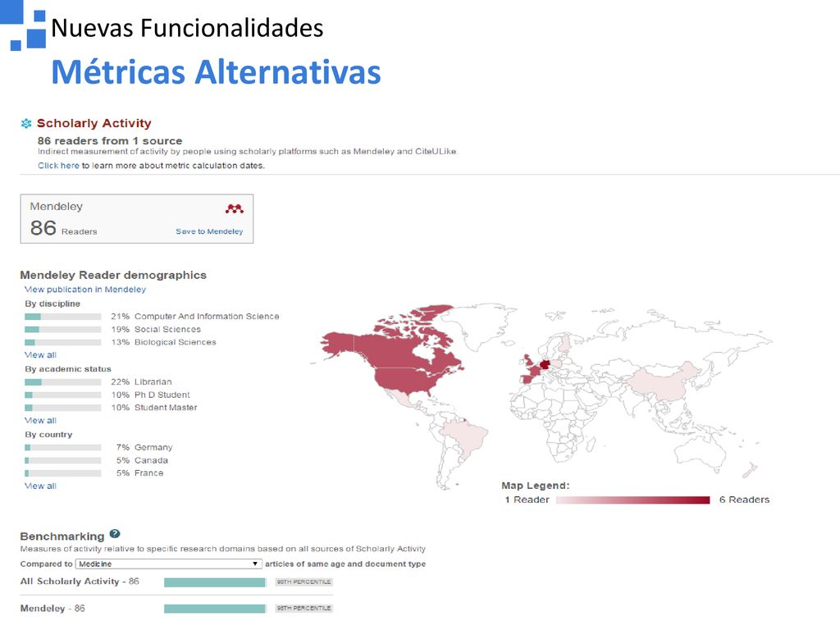
Task: Click View all under By country
Action: pyautogui.click(x=41, y=486)
